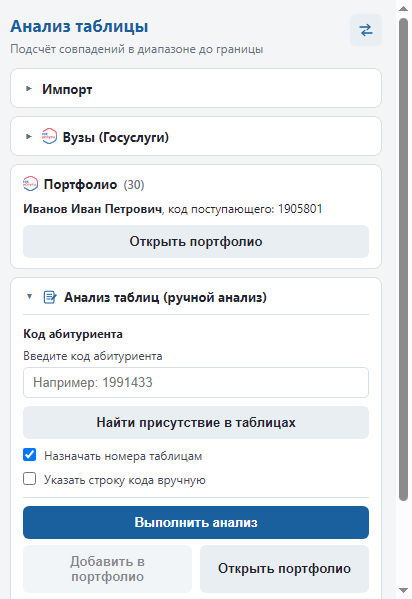The height and width of the screenshot is (599, 412).
Task: Click Подсчёт совпадений в диапазоне subtitle
Action: click(x=136, y=49)
